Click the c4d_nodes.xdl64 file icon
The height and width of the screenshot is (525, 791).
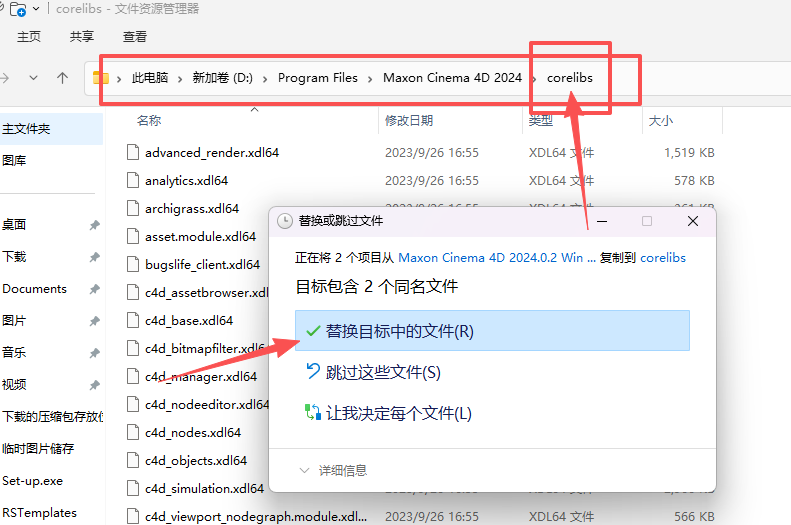pos(133,432)
